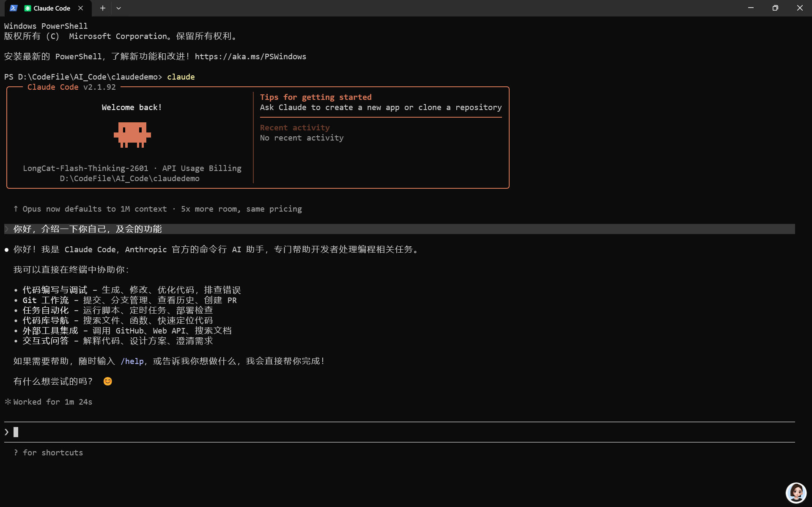812x507 pixels.
Task: Click "Ask Claude to create a new app" tip
Action: (x=381, y=107)
